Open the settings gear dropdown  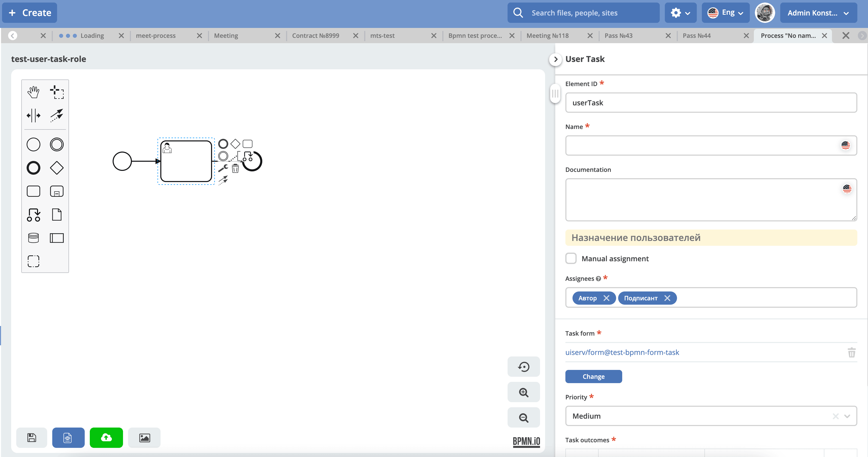coord(680,13)
